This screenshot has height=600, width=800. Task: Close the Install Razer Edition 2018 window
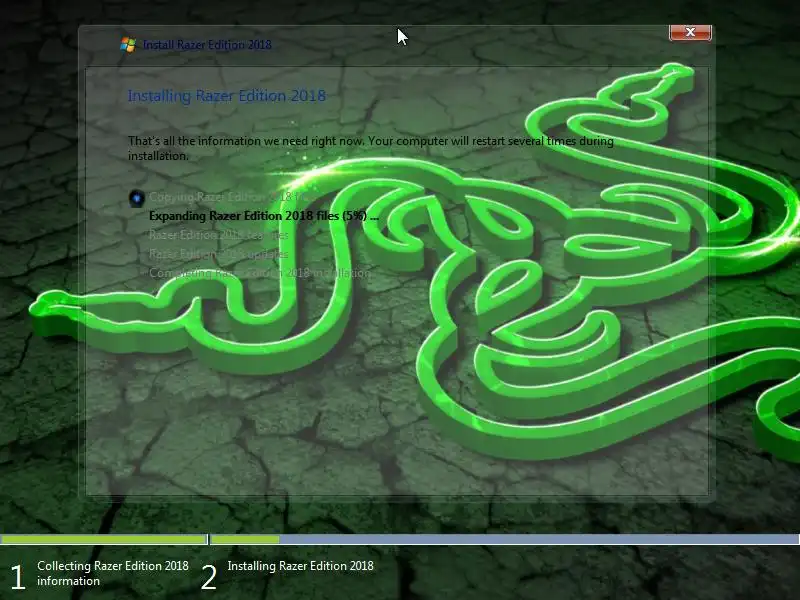[690, 33]
